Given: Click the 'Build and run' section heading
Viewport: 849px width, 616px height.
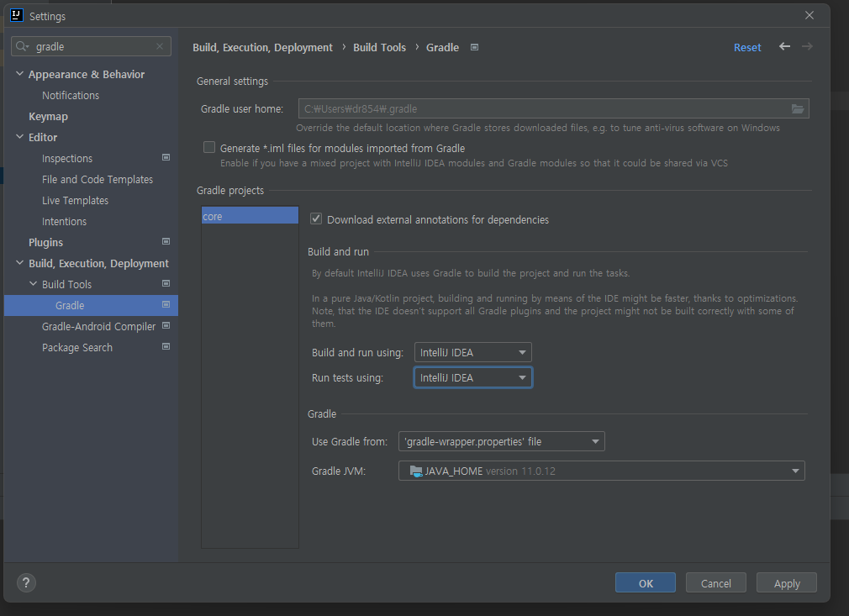Looking at the screenshot, I should [338, 252].
